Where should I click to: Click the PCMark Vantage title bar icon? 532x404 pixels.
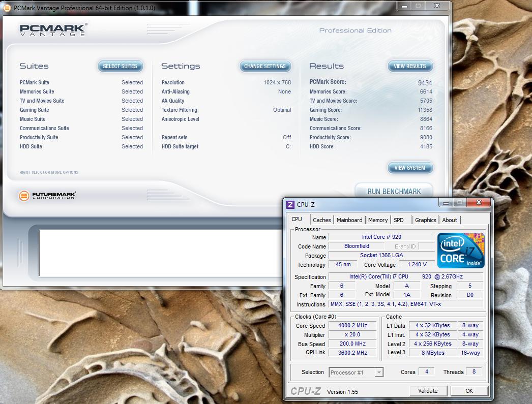pyautogui.click(x=7, y=8)
